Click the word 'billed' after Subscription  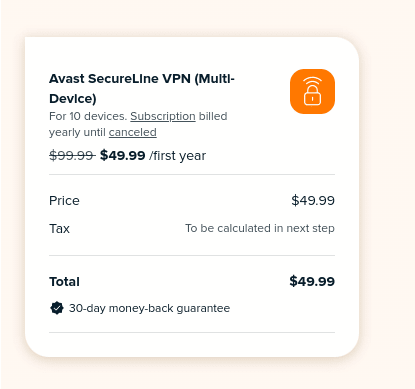213,116
